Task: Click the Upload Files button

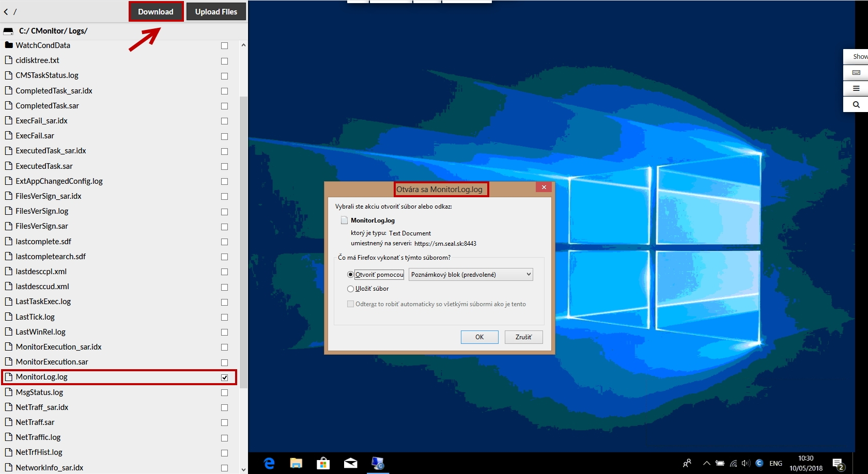Action: point(216,11)
